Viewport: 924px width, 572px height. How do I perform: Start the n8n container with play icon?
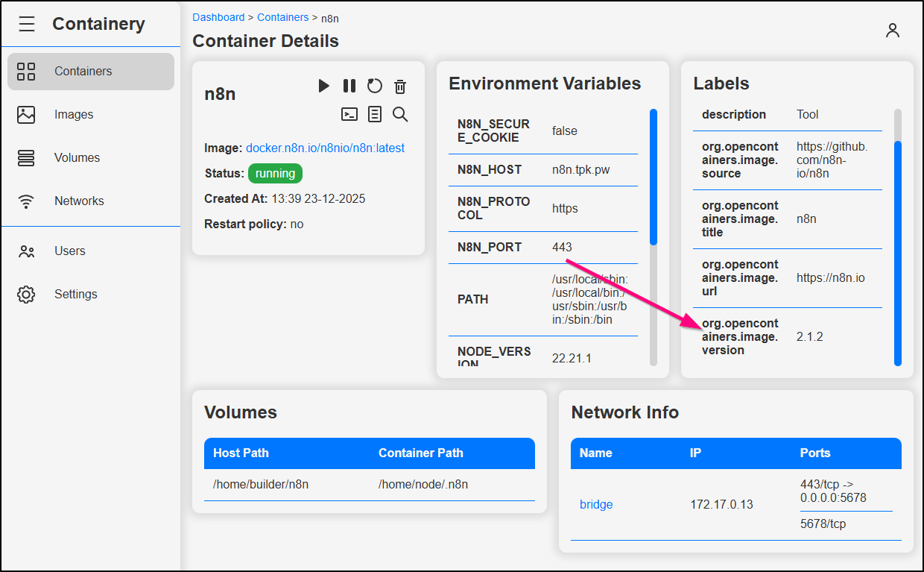pos(323,86)
